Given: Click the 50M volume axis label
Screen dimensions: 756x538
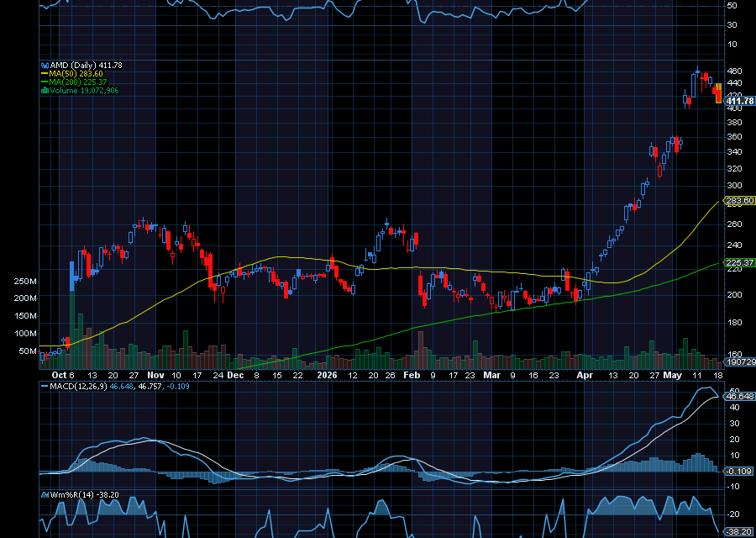Looking at the screenshot, I should (x=28, y=351).
